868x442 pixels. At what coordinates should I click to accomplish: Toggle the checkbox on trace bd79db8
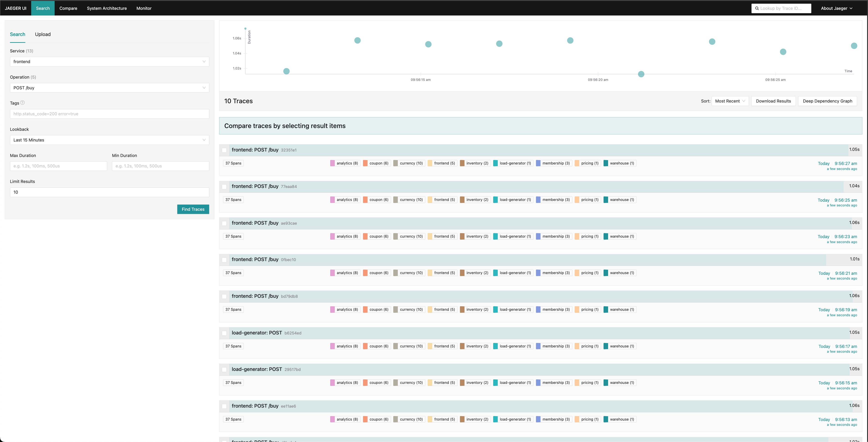pos(224,296)
